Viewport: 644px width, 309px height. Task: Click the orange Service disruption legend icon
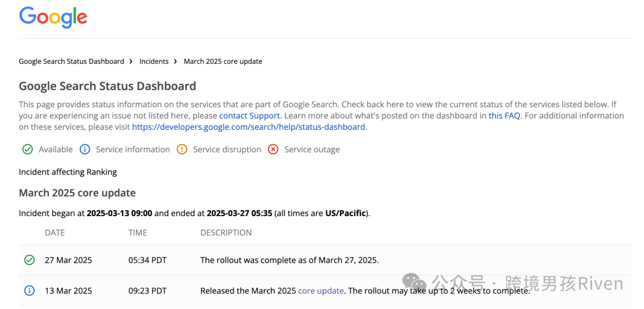(182, 149)
